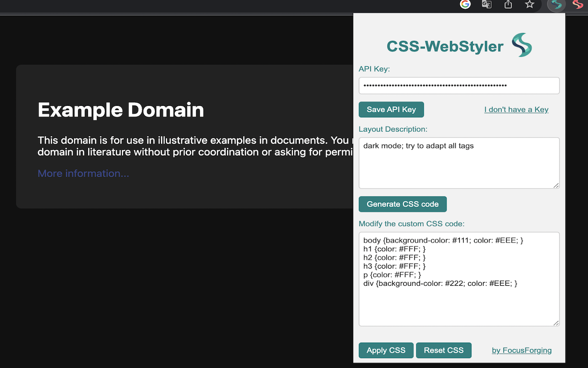The width and height of the screenshot is (588, 368).
Task: Follow the 'More information...' link on the page
Action: pyautogui.click(x=83, y=173)
